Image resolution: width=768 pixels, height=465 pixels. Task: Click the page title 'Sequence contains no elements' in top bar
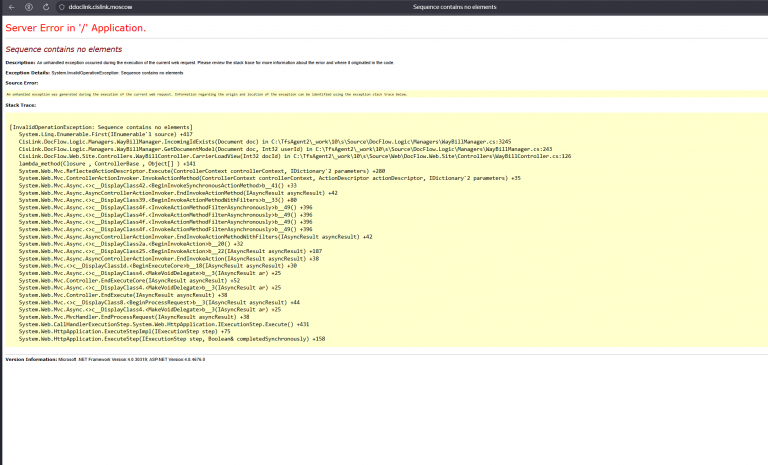tap(455, 7)
